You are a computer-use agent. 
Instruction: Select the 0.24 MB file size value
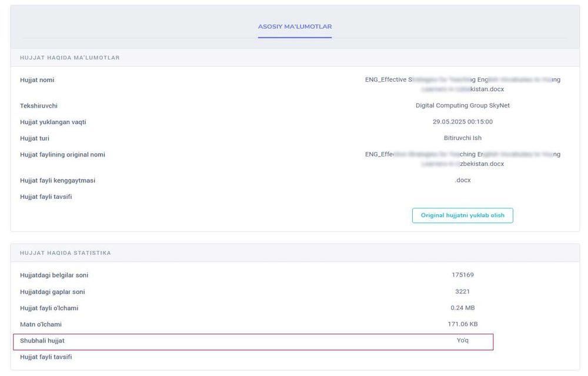(462, 308)
